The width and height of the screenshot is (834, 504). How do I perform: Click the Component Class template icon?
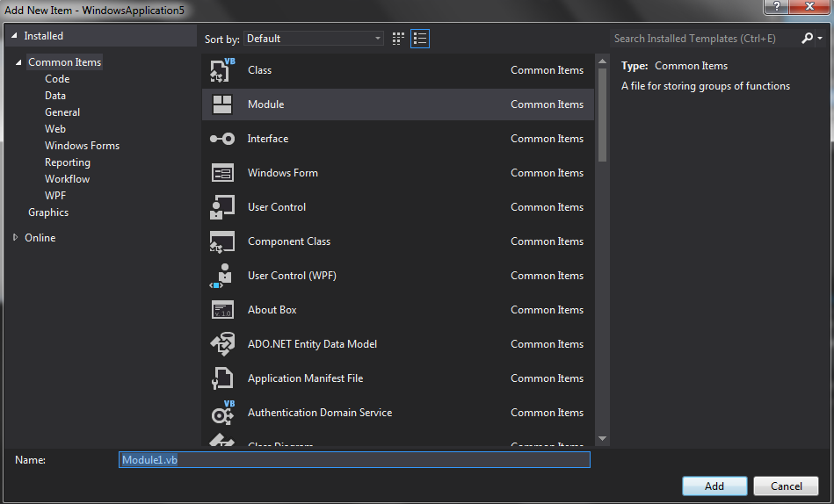click(x=221, y=241)
